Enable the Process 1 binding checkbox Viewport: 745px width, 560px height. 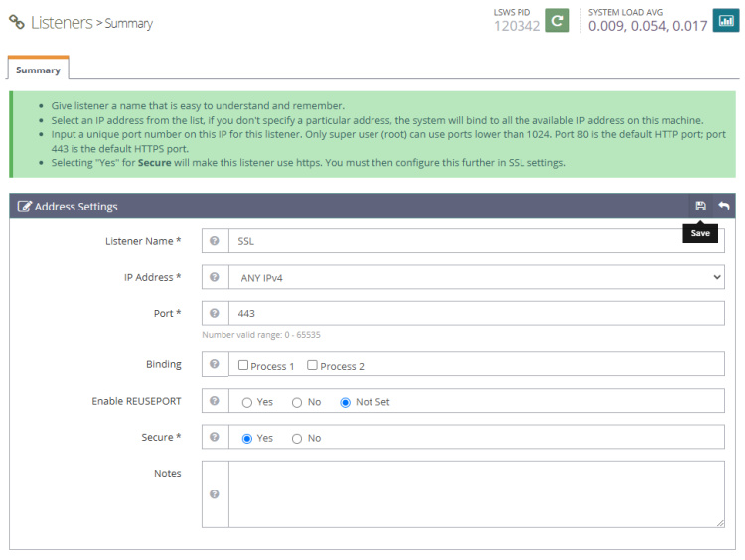pos(243,365)
